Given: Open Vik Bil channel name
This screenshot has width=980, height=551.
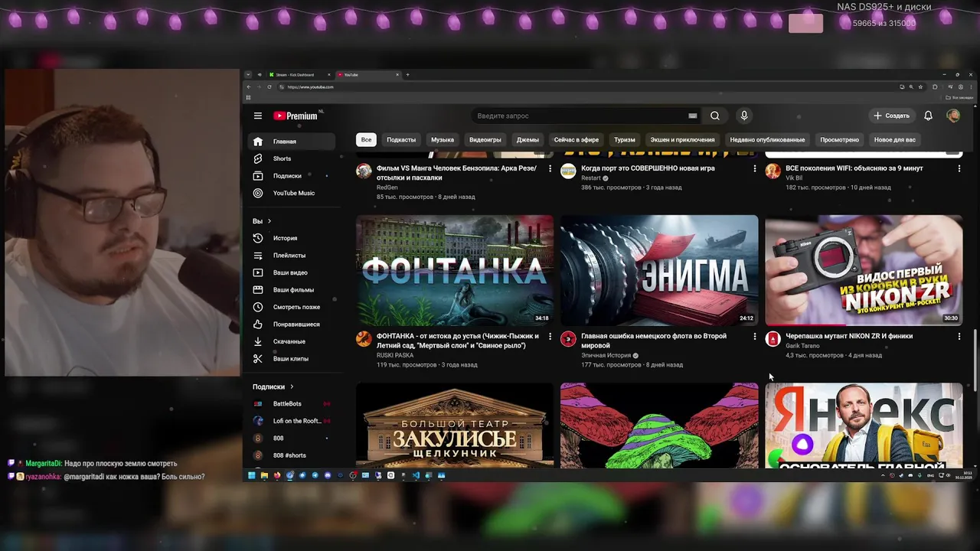Looking at the screenshot, I should tap(794, 178).
